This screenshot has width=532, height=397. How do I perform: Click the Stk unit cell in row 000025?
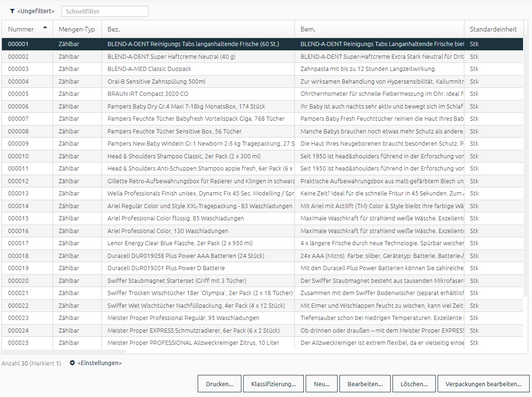pyautogui.click(x=493, y=343)
